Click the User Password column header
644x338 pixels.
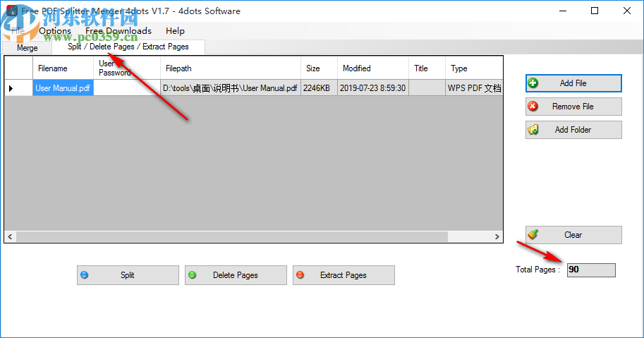coord(127,68)
